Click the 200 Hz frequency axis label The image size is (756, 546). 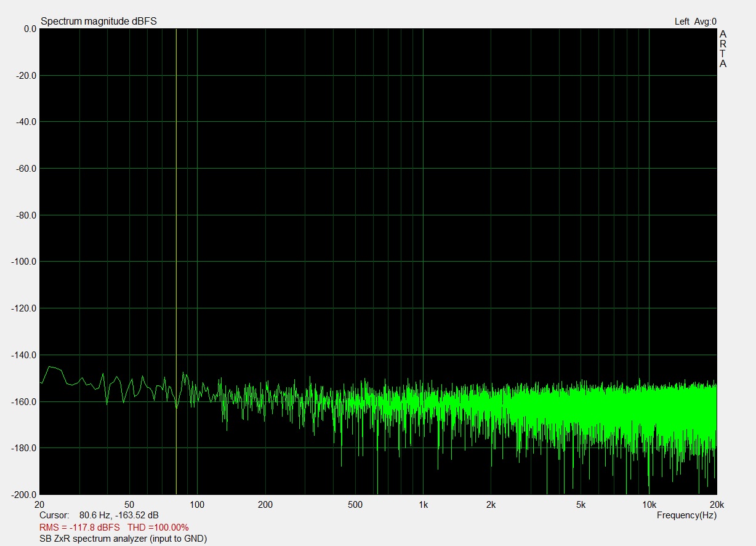point(265,505)
